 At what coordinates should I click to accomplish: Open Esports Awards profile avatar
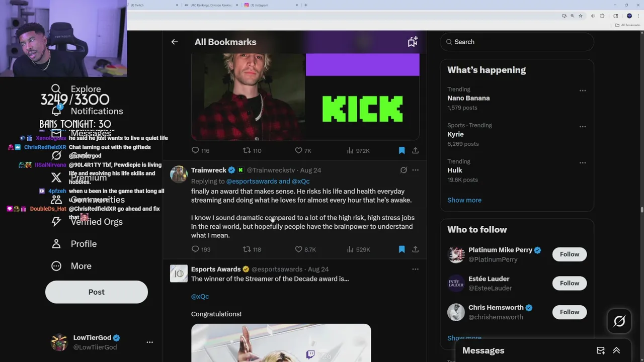pos(179,274)
